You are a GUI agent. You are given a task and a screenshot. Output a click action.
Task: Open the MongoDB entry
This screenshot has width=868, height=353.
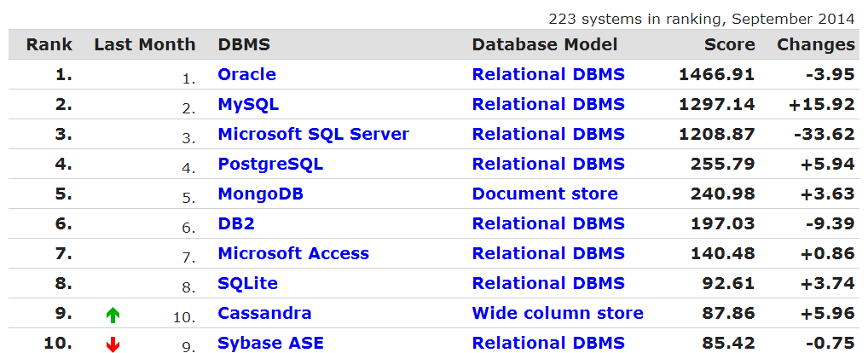(x=260, y=194)
